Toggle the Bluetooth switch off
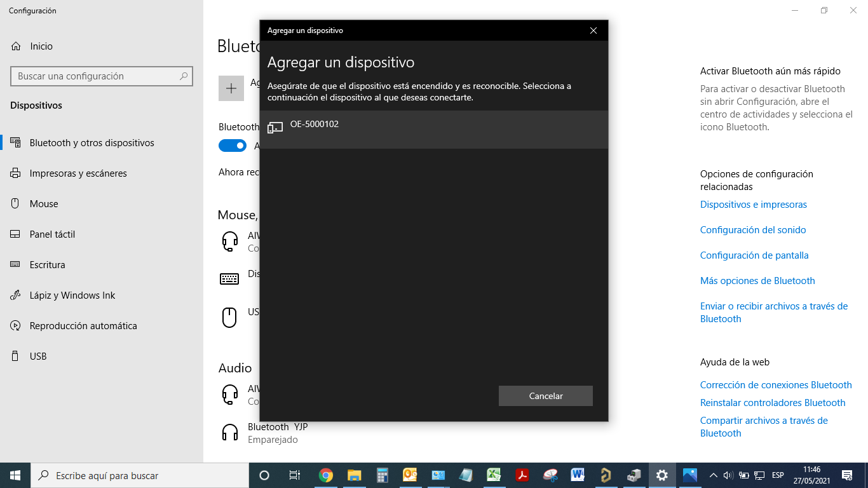 [233, 146]
